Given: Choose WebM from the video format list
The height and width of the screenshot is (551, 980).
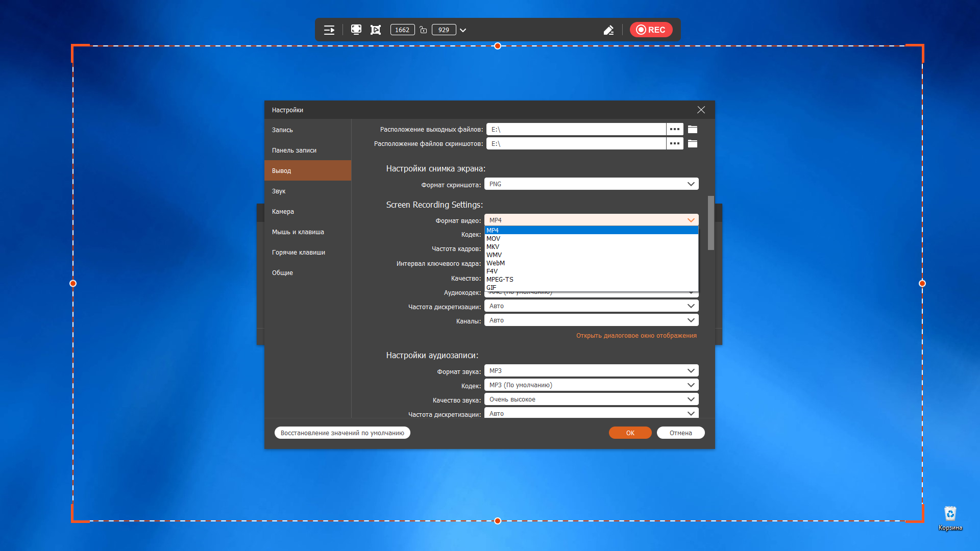Looking at the screenshot, I should pos(496,263).
